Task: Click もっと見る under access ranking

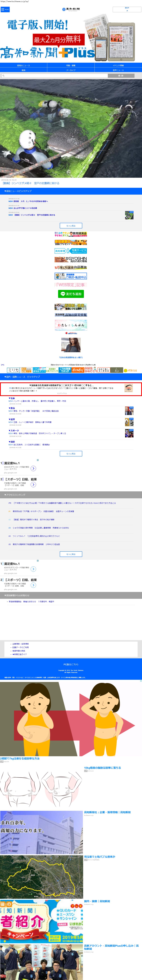Action: pos(71,554)
